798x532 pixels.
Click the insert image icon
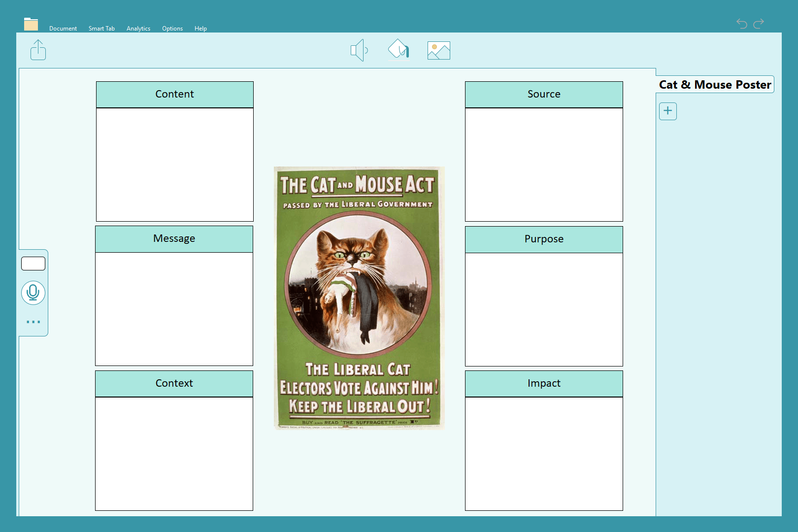(x=438, y=50)
